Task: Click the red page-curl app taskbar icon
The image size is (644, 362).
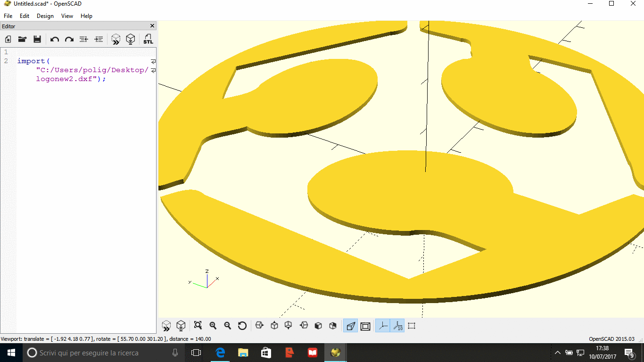Action: pos(289,353)
